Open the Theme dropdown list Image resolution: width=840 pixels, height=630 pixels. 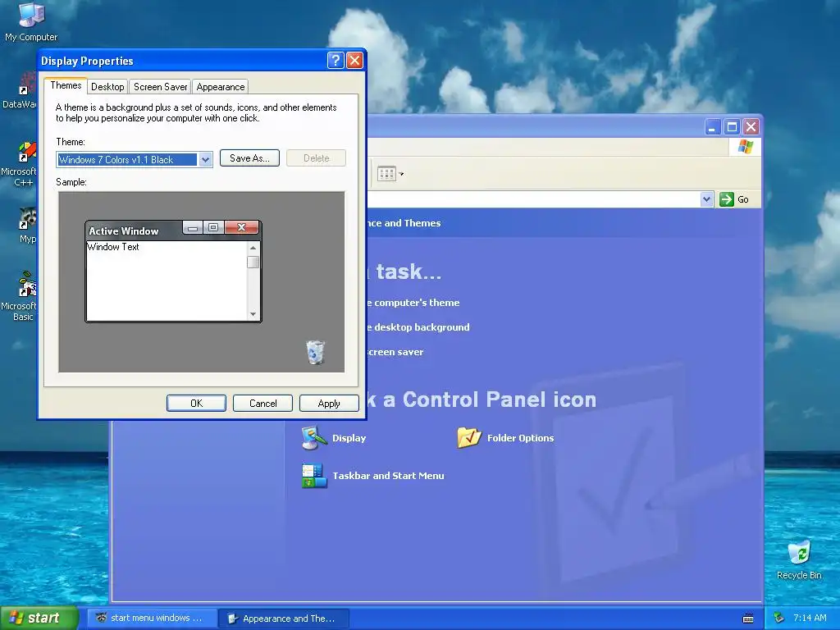click(x=205, y=160)
